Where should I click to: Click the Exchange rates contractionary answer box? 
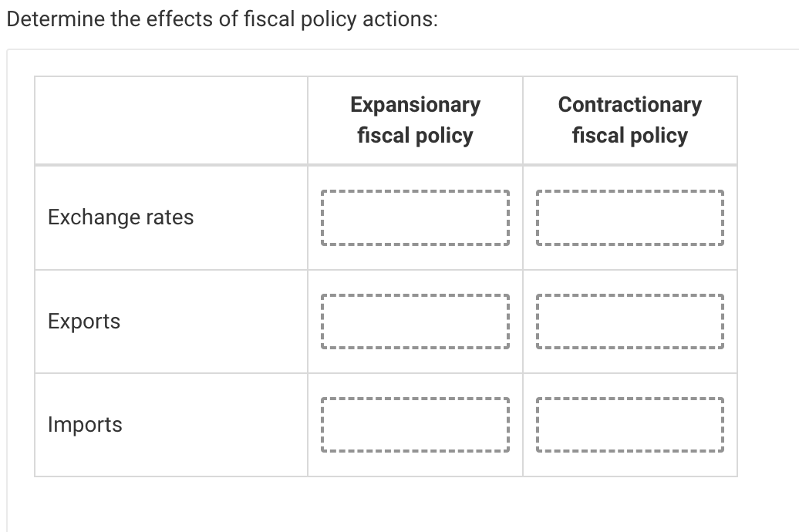629,217
